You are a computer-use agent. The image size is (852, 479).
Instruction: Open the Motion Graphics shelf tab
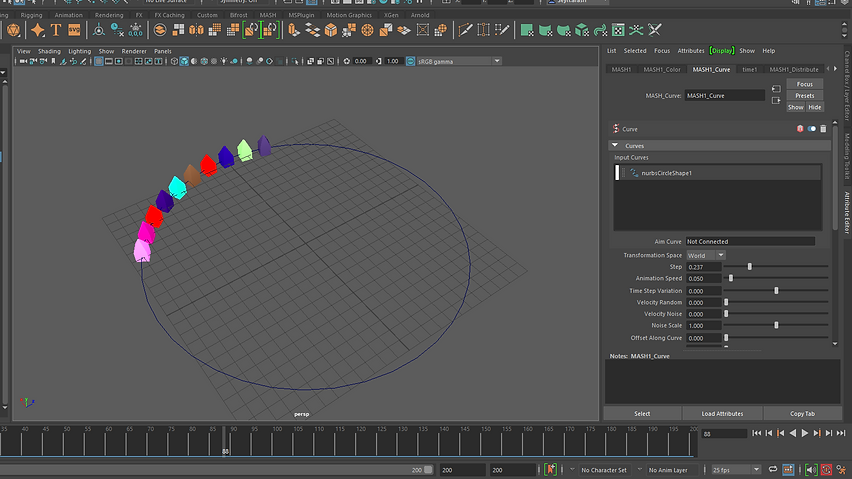349,15
